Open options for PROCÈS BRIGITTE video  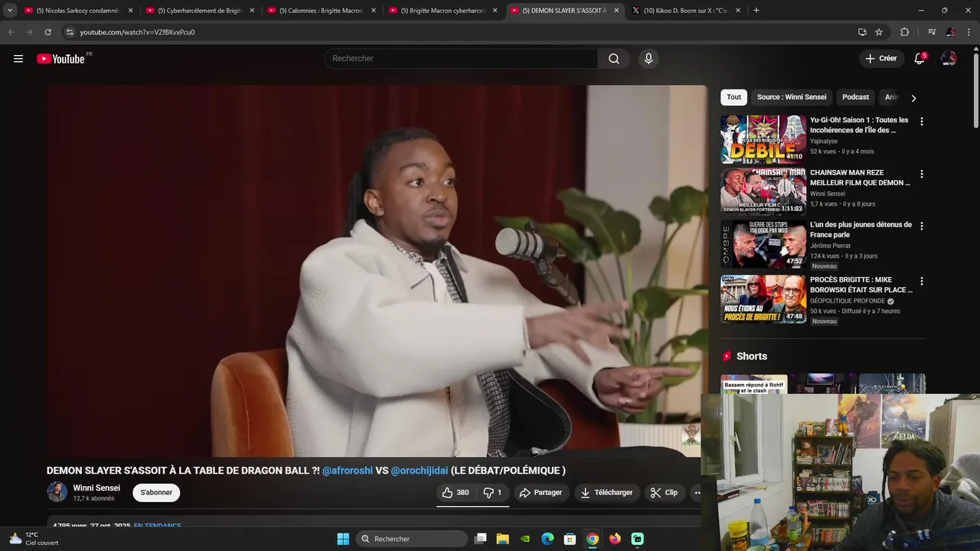922,281
